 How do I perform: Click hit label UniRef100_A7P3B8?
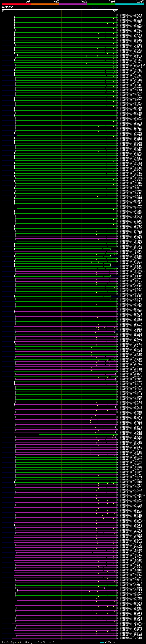(131, 268)
